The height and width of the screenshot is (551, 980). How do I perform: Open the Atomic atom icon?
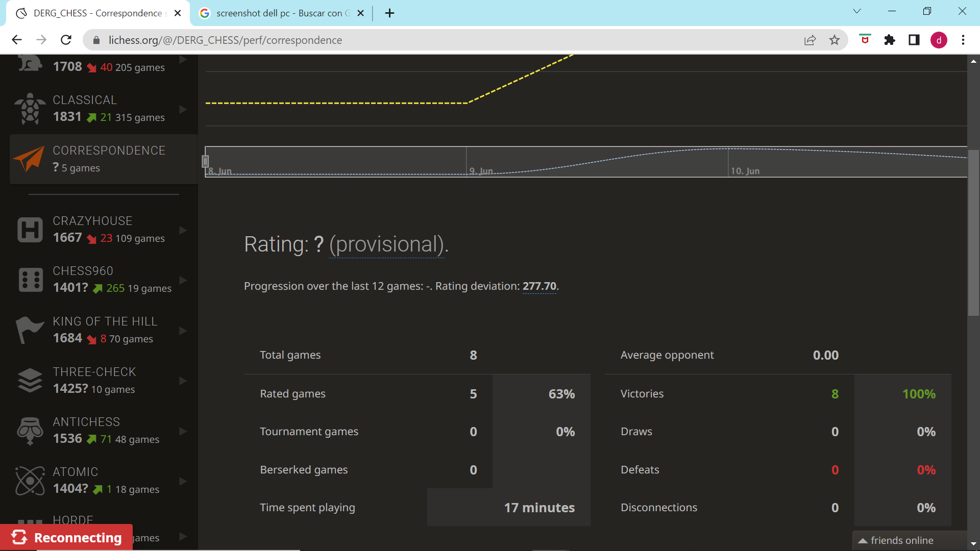click(x=30, y=481)
